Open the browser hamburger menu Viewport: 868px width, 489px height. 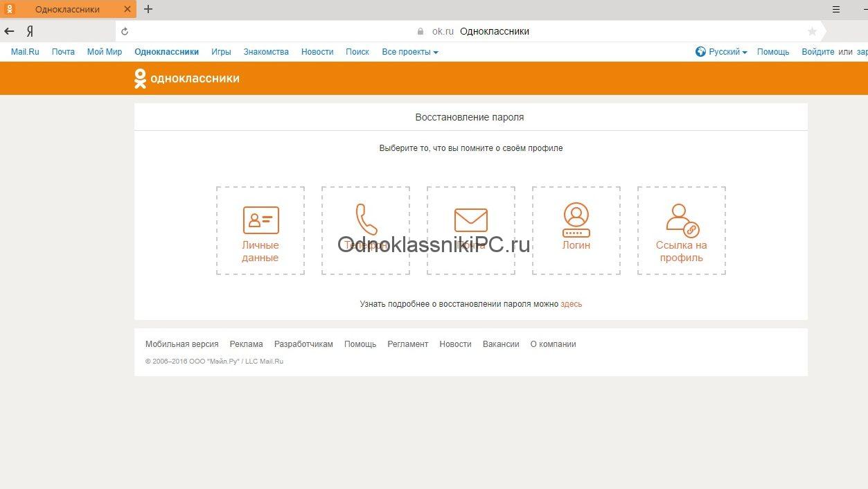[x=836, y=10]
